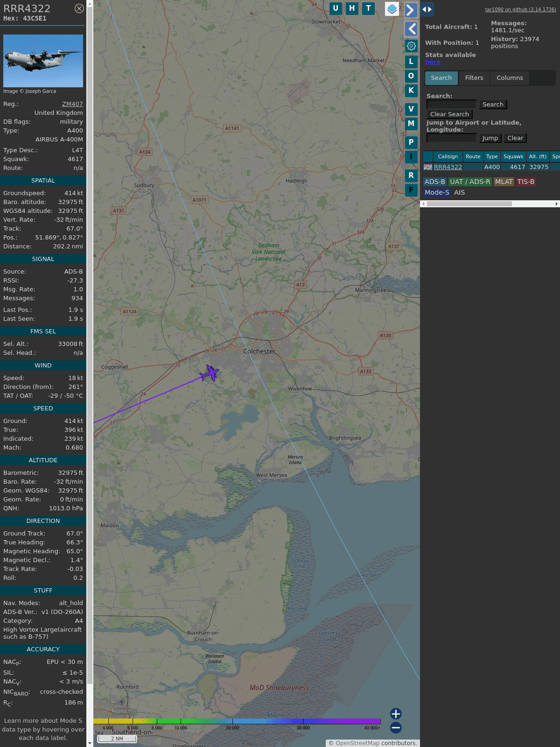Sort table by Route column
Viewport: 560px width, 747px height.
tap(473, 157)
